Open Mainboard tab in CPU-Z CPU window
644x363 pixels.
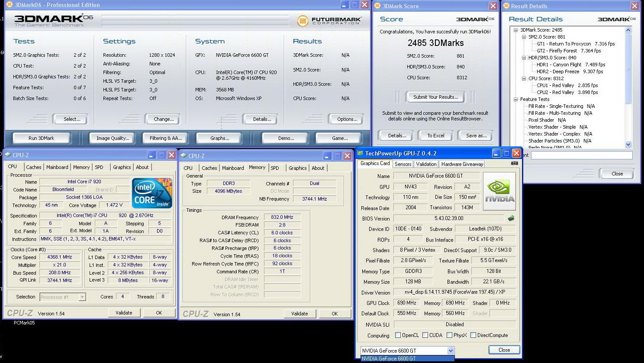point(57,167)
